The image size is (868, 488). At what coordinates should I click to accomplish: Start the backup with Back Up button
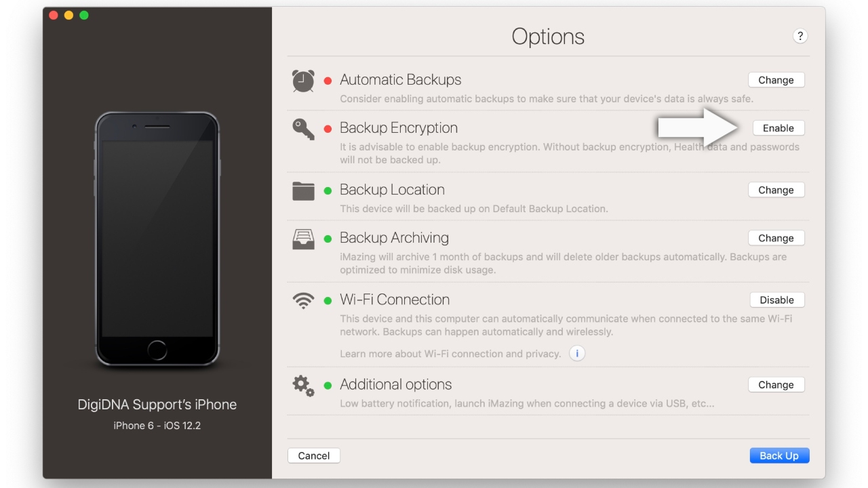(x=779, y=455)
